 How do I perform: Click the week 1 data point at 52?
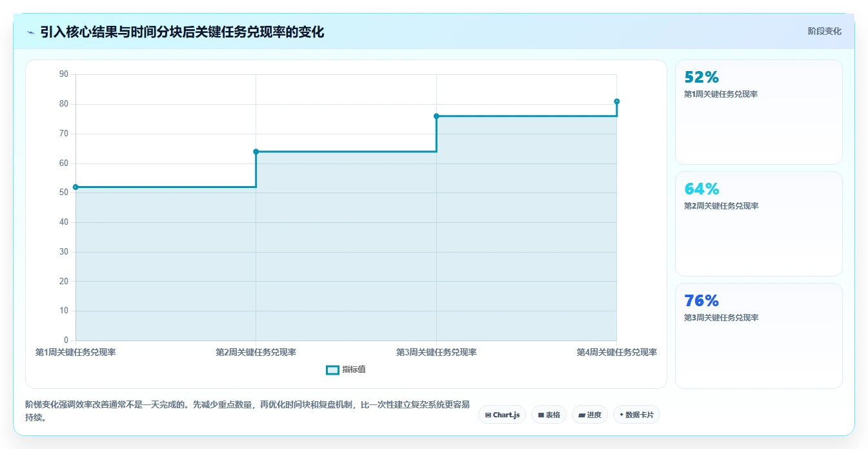(76, 187)
